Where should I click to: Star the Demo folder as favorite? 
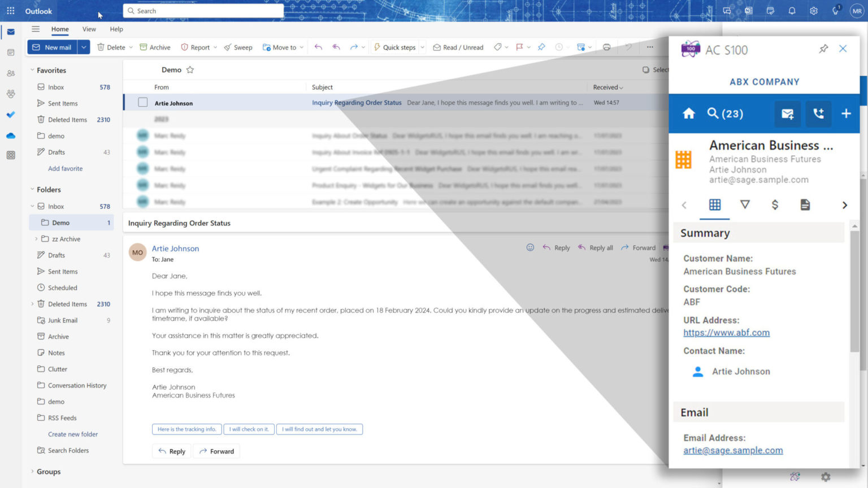tap(190, 70)
